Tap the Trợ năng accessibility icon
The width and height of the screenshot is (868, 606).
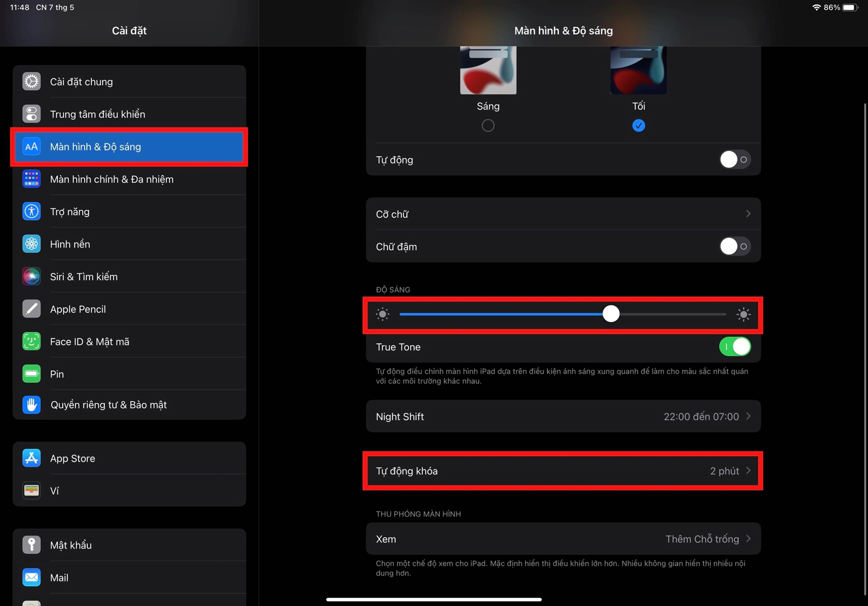coord(31,211)
